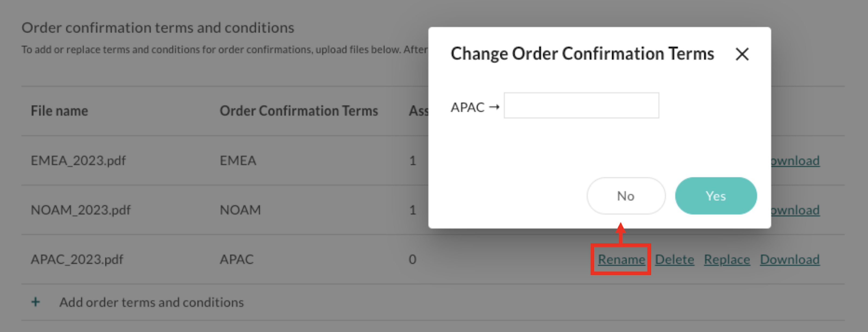This screenshot has height=332, width=868.
Task: Click the Download link in the EMEA row
Action: pos(795,161)
